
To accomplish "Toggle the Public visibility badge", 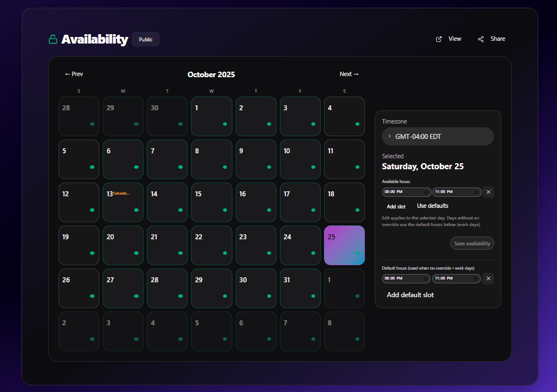I will point(145,39).
